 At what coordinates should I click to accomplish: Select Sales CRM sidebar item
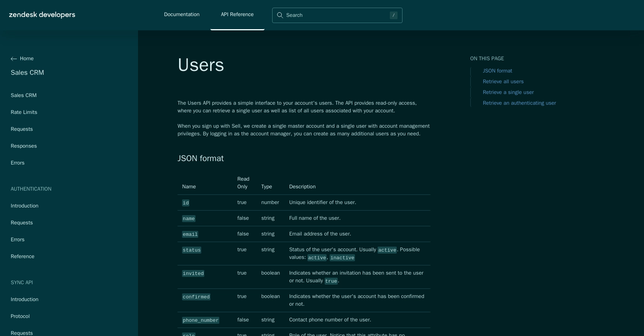coord(24,96)
